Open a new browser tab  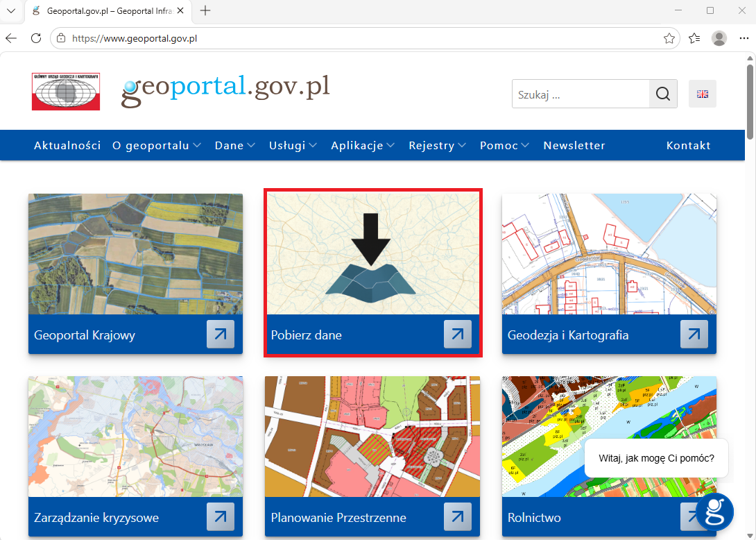click(205, 10)
